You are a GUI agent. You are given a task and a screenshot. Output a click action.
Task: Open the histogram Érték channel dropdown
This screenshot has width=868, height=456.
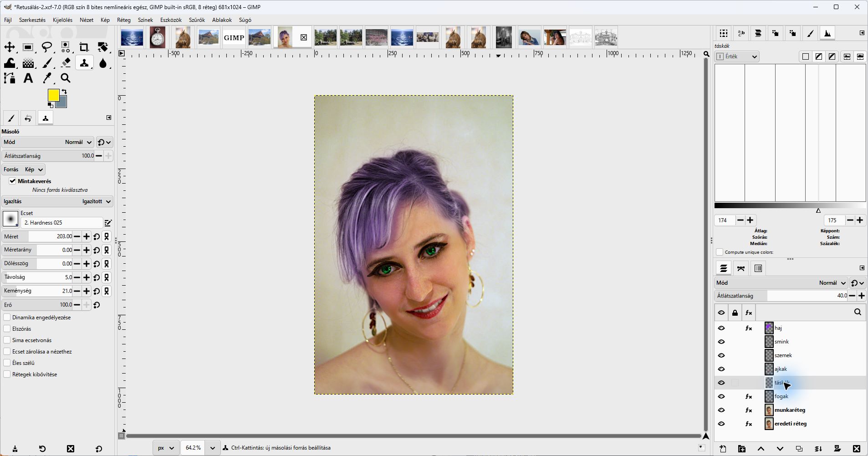point(737,56)
